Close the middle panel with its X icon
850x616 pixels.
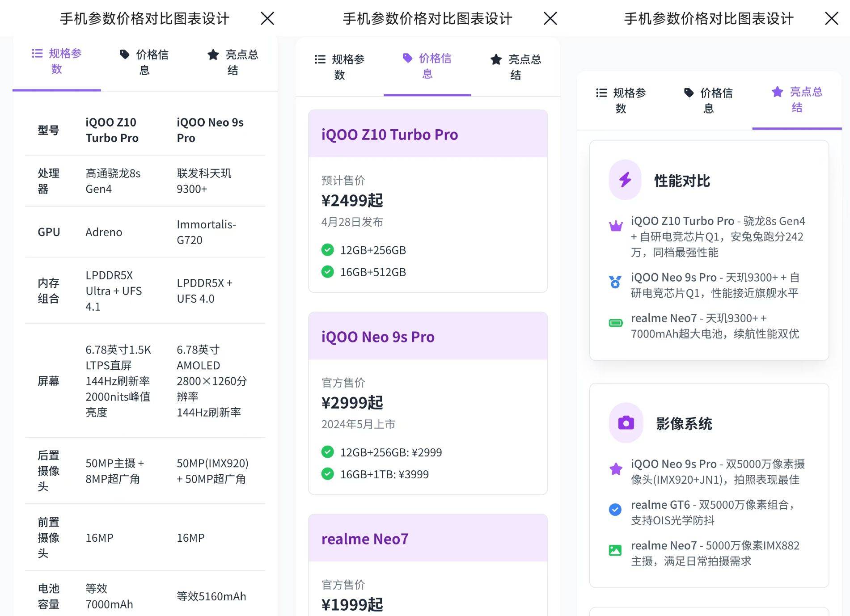click(550, 18)
